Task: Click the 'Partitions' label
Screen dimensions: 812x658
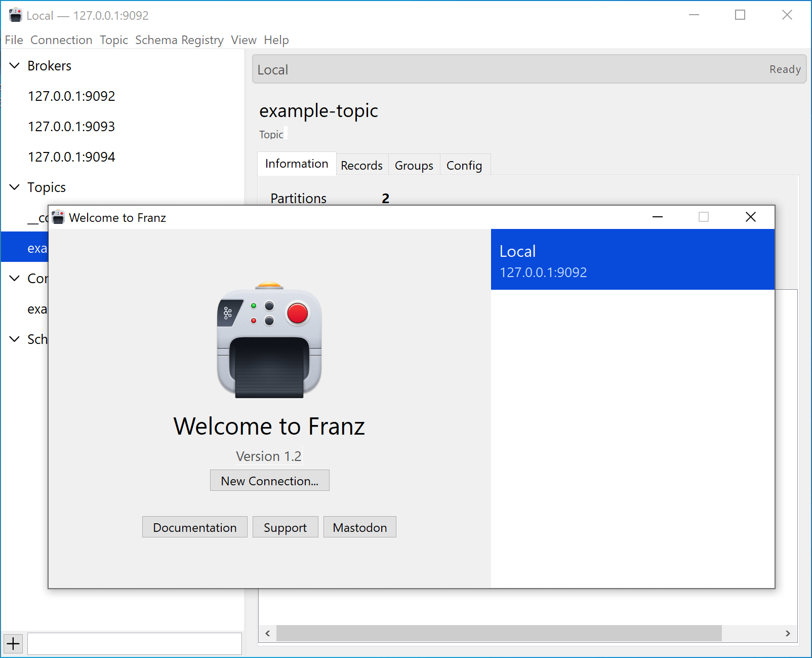Action: [x=299, y=198]
